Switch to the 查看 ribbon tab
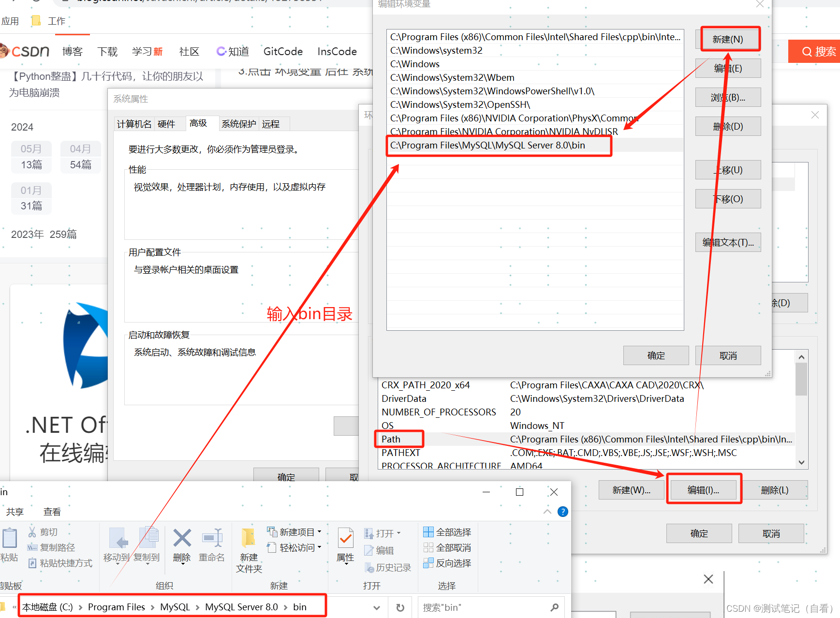 click(x=52, y=512)
